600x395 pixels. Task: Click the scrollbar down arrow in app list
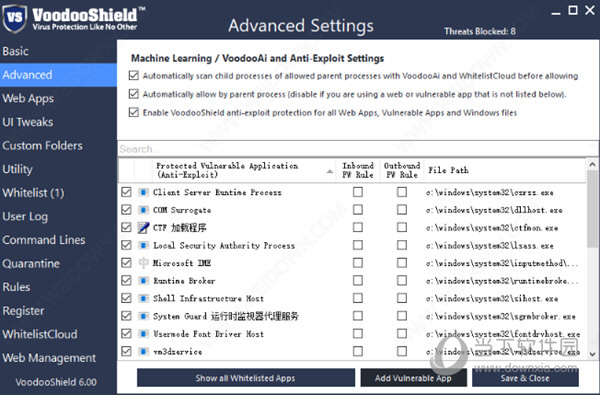pos(592,354)
